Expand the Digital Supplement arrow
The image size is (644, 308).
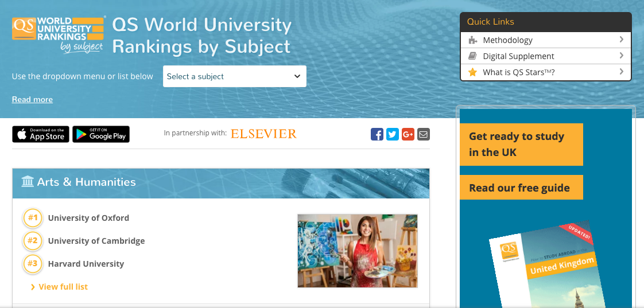pyautogui.click(x=622, y=56)
